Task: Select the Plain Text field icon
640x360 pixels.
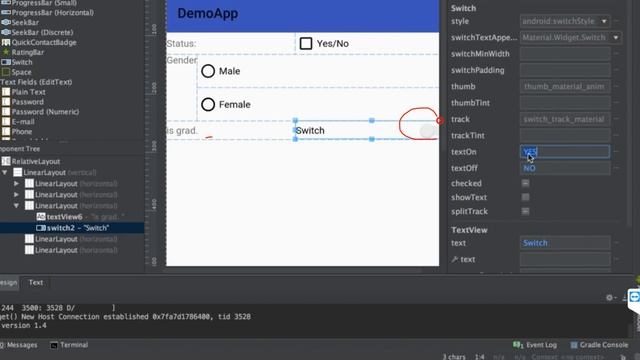Action: click(x=6, y=92)
